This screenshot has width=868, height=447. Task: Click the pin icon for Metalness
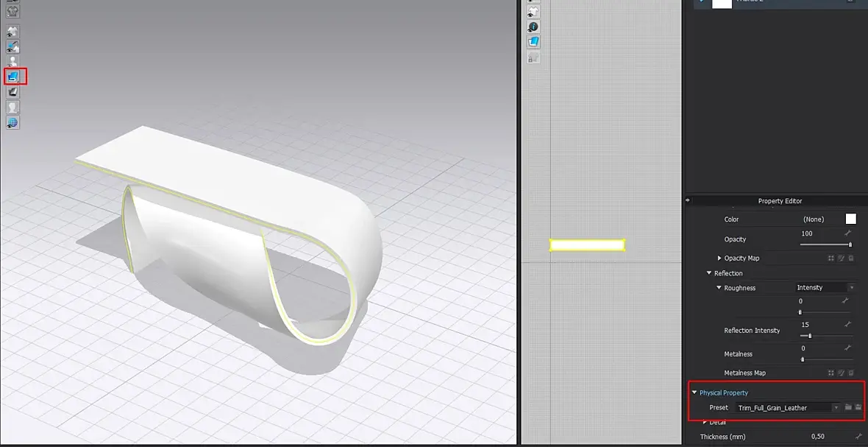(x=847, y=348)
